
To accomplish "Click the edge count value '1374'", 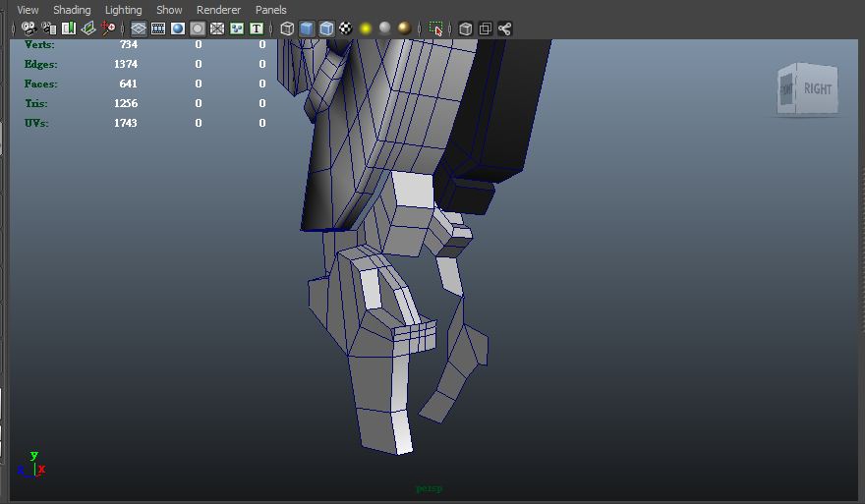I will point(126,64).
